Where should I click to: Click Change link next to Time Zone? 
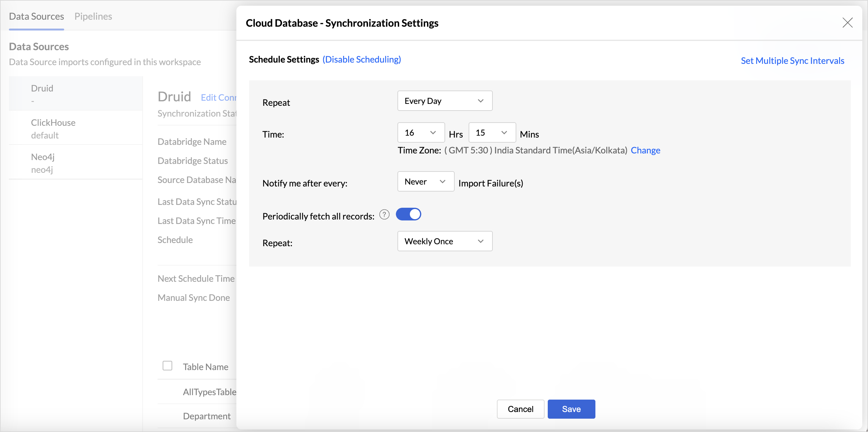pyautogui.click(x=645, y=150)
